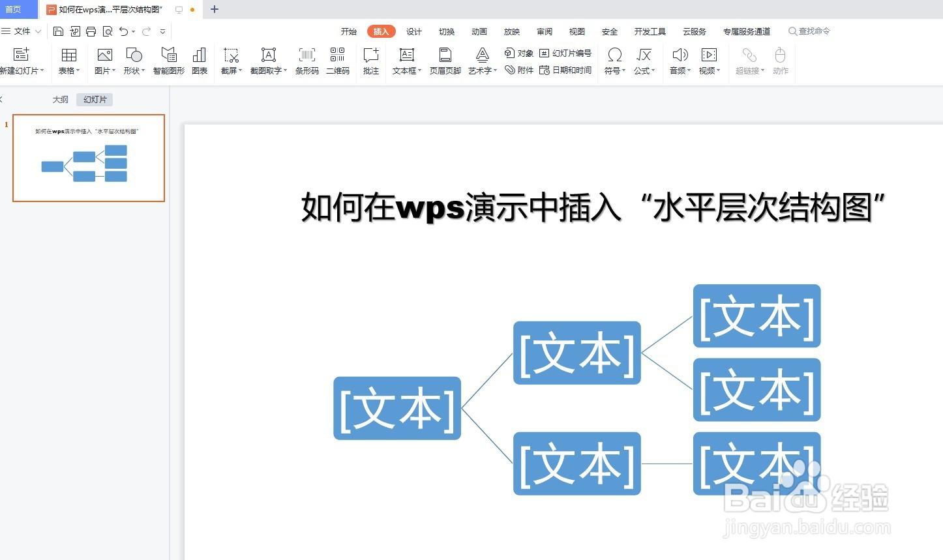The height and width of the screenshot is (560, 943).
Task: Insert 幻灯片编号 slide number
Action: (x=565, y=53)
